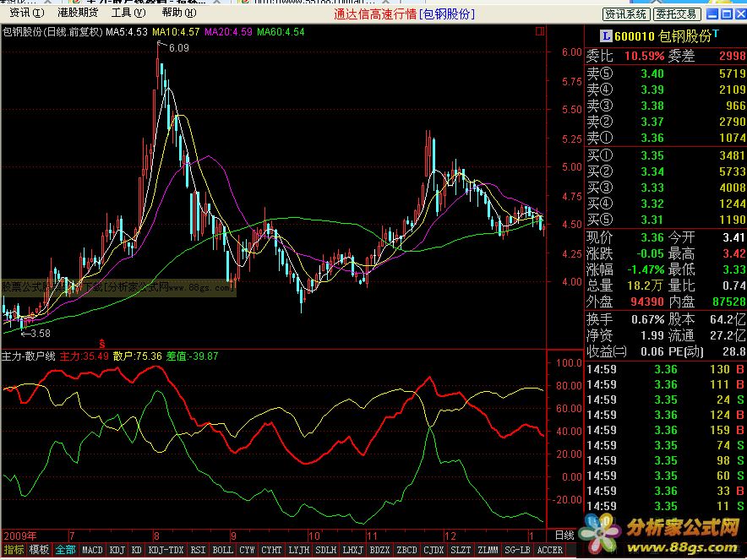Click the 买③ row price 3.33
This screenshot has width=747, height=560.
click(x=652, y=188)
